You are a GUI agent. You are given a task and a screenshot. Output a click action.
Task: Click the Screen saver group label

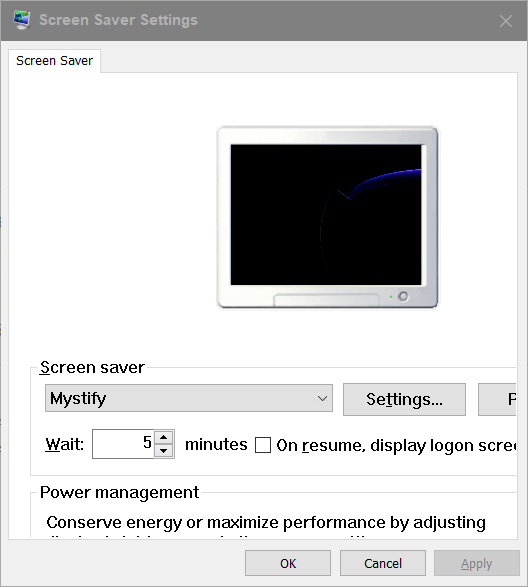pyautogui.click(x=92, y=367)
